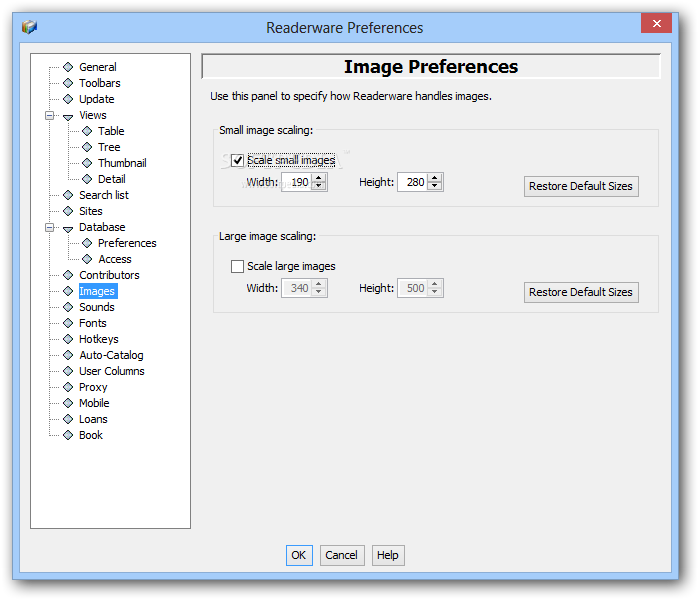Image resolution: width=699 pixels, height=600 pixels.
Task: Collapse the Views tree branch
Action: coord(49,115)
